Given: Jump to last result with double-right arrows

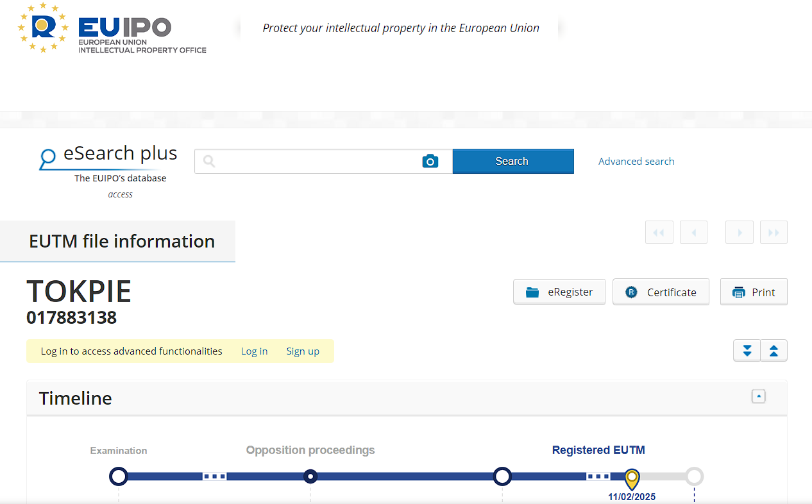Looking at the screenshot, I should (x=774, y=232).
